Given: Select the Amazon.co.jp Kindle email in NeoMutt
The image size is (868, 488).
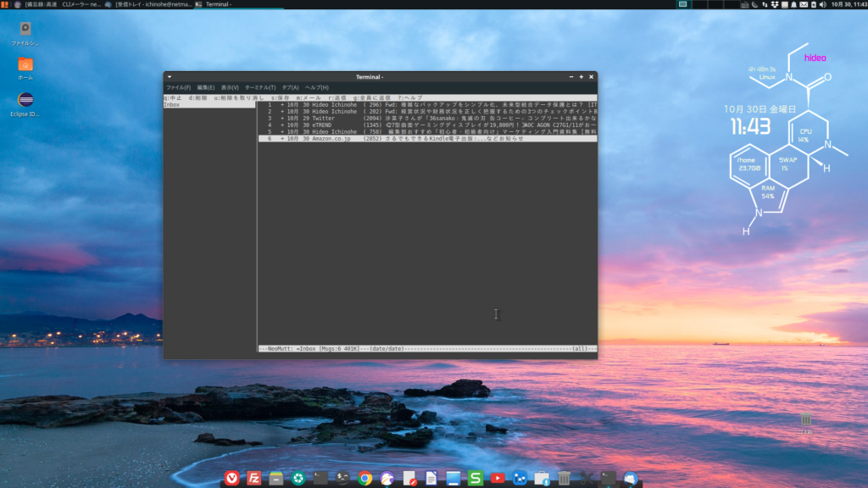Looking at the screenshot, I should point(424,140).
